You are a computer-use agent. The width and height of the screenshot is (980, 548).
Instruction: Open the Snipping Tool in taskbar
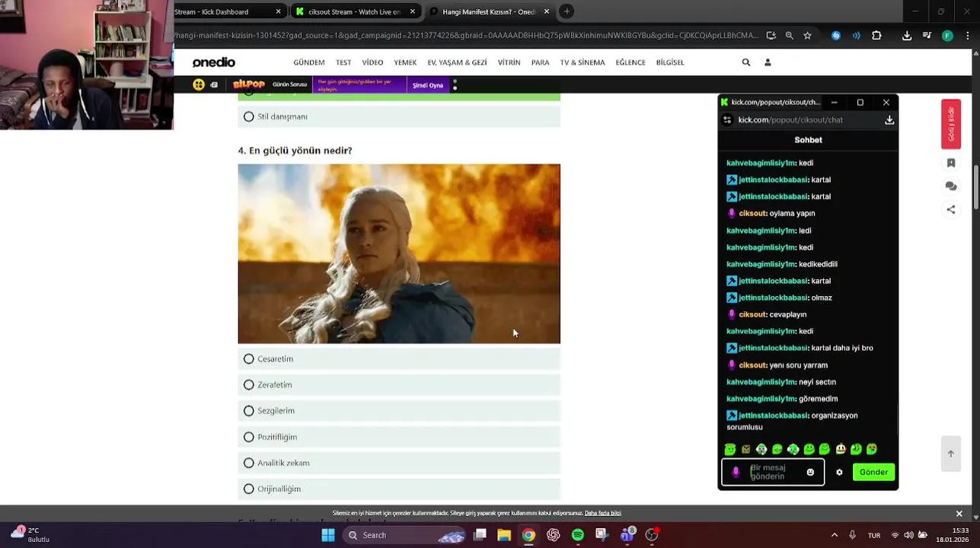pyautogui.click(x=602, y=535)
